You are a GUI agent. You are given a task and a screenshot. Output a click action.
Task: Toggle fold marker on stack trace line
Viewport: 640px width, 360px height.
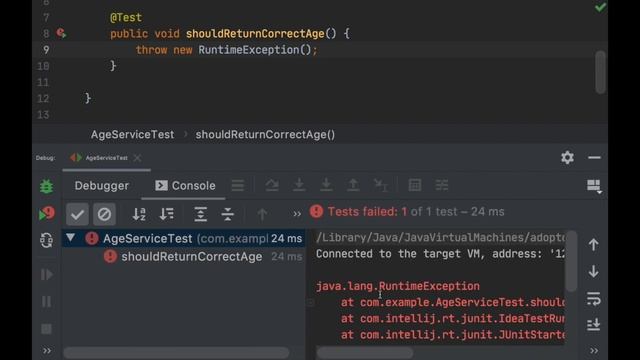(x=311, y=302)
